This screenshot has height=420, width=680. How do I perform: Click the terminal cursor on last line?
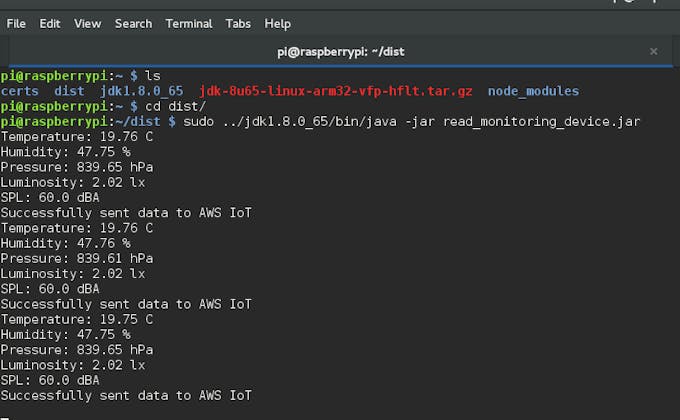(5, 411)
